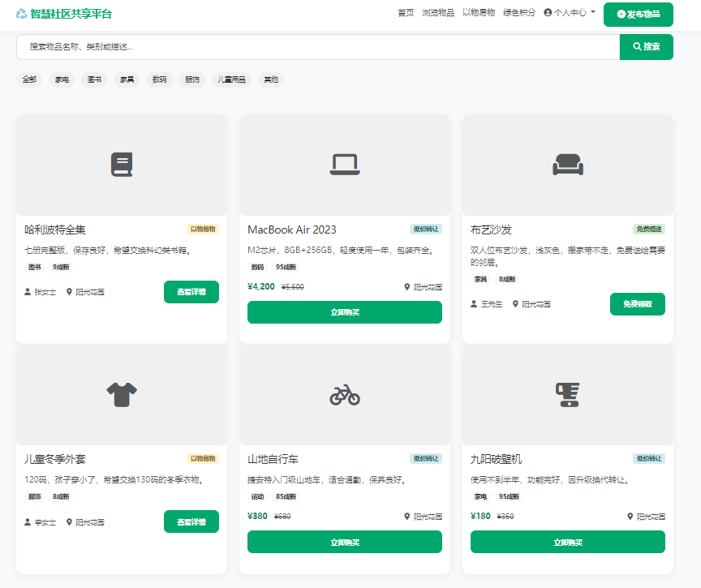Click the t-shirt icon image of 儿童冬季外套

[122, 394]
